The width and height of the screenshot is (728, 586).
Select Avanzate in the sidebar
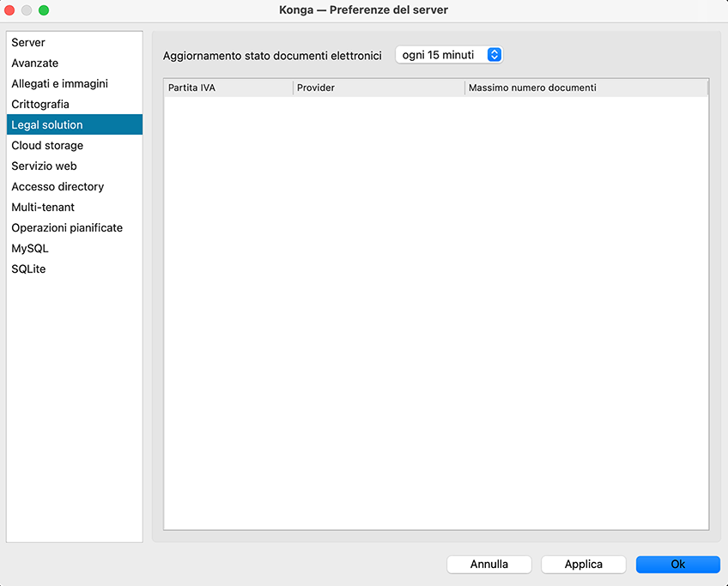[35, 63]
